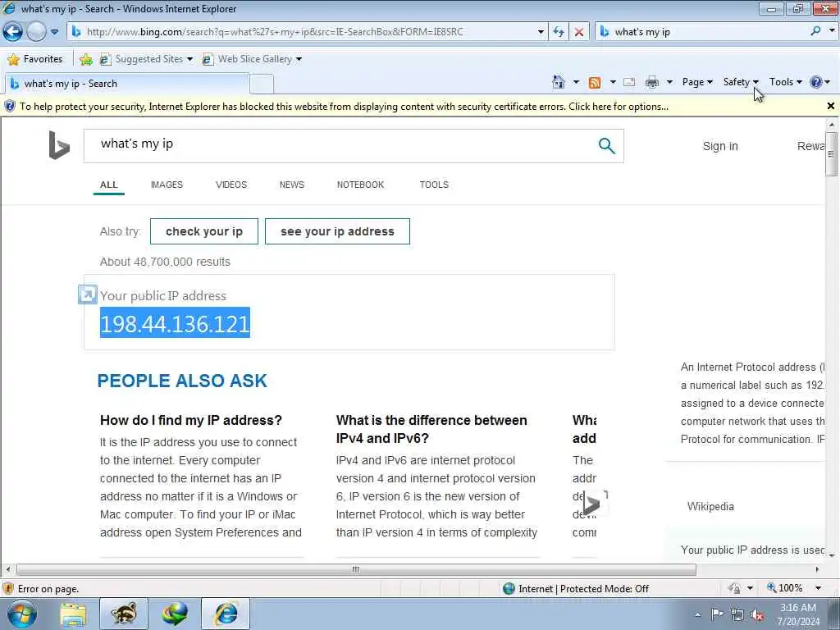Screen dimensions: 840x630
Task: Open the globe download app on taskbar
Action: (x=175, y=614)
